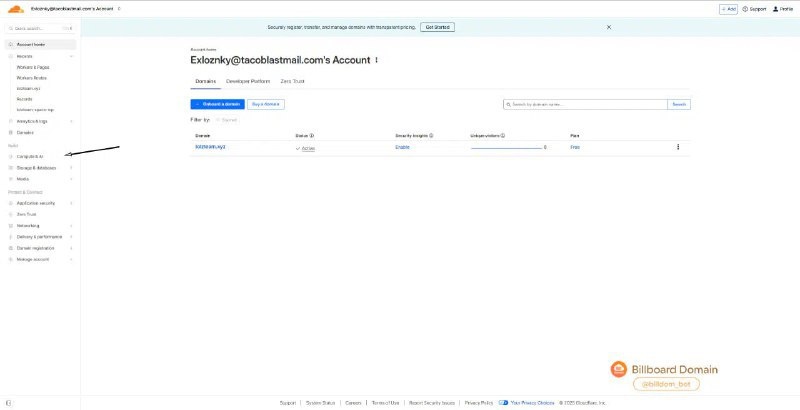Dismiss the domain registration banner with the X

point(609,27)
